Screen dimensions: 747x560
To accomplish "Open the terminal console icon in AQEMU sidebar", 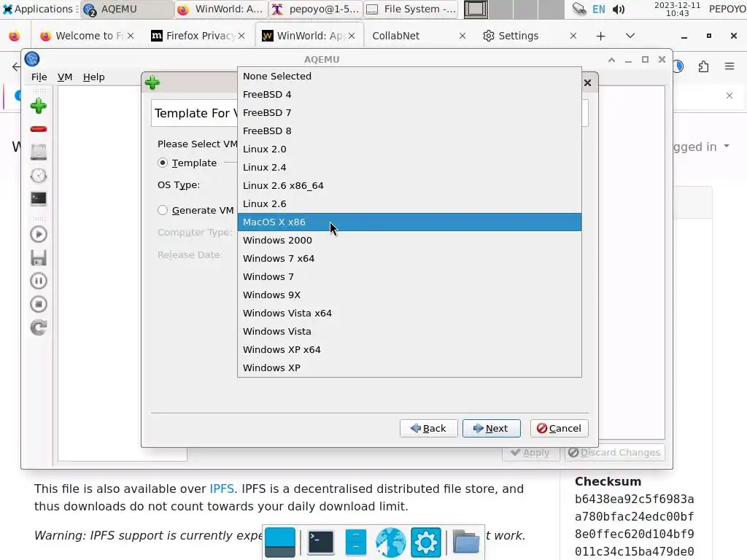I will click(39, 198).
